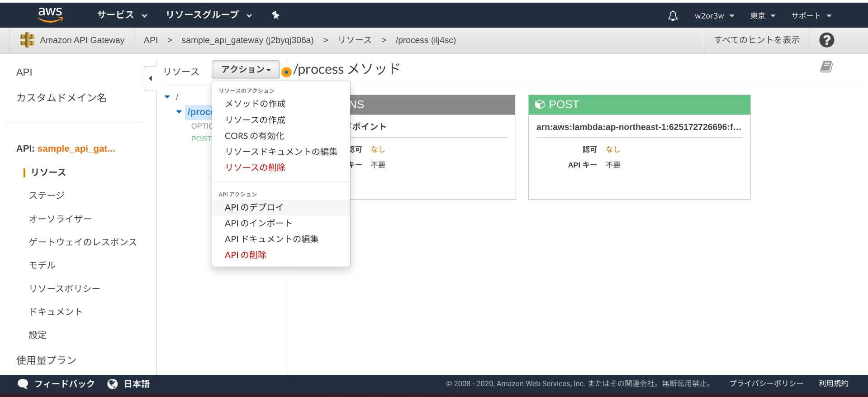
Task: Select API のデプロイ from the menu
Action: tap(254, 207)
